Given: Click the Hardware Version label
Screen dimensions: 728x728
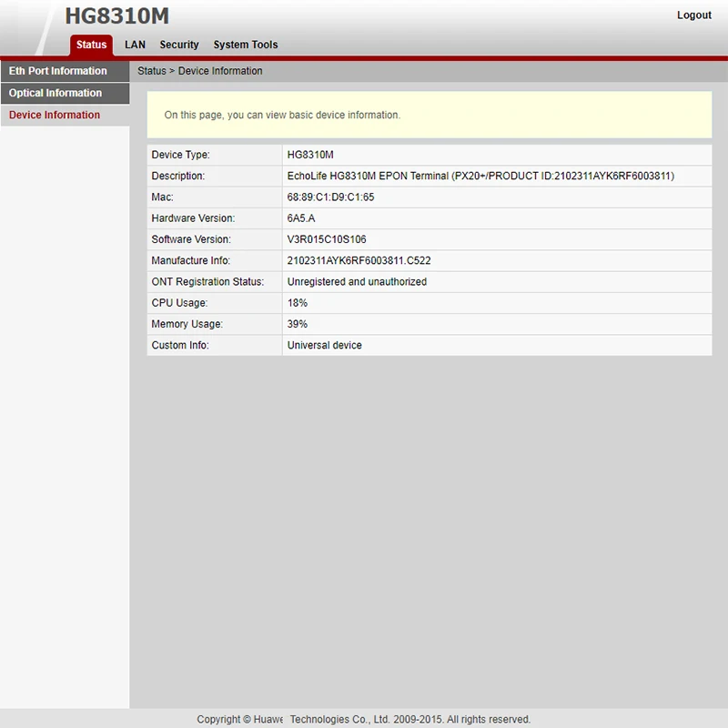Looking at the screenshot, I should click(193, 218).
